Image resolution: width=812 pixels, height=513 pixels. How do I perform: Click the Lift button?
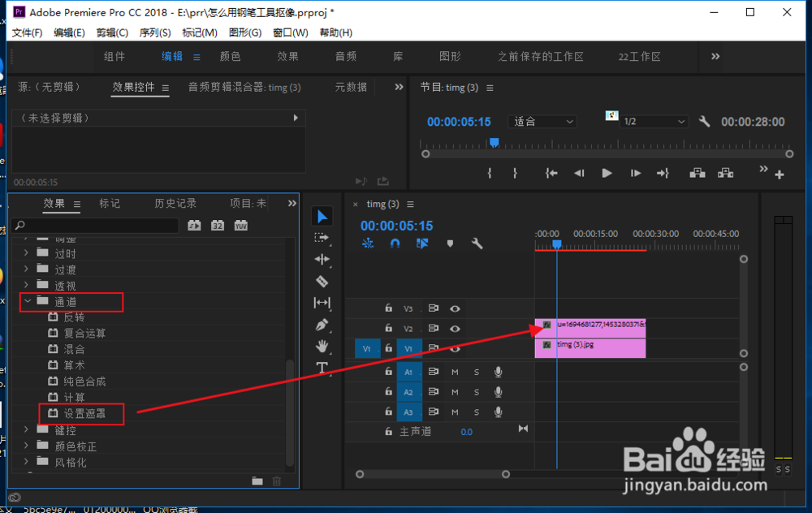pos(698,173)
